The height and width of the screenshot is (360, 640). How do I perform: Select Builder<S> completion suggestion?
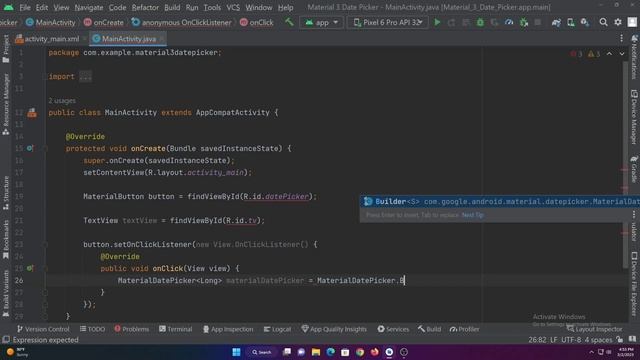(x=500, y=202)
